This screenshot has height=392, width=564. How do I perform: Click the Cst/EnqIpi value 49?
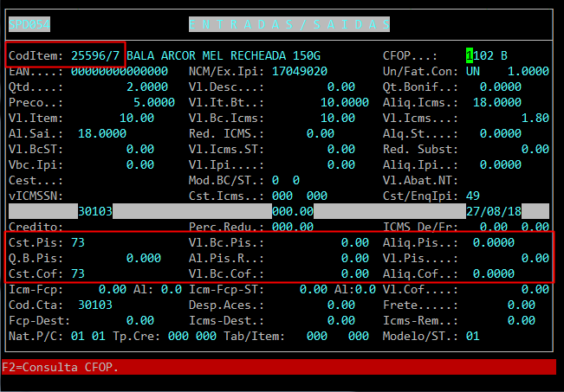coord(472,196)
